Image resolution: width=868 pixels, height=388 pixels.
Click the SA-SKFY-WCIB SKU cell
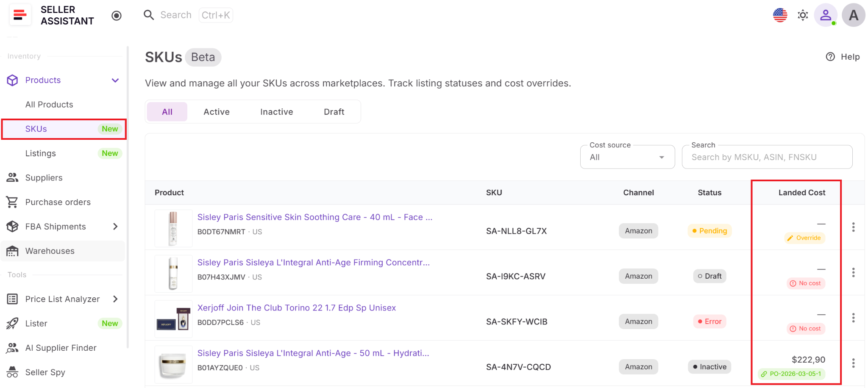click(x=517, y=322)
